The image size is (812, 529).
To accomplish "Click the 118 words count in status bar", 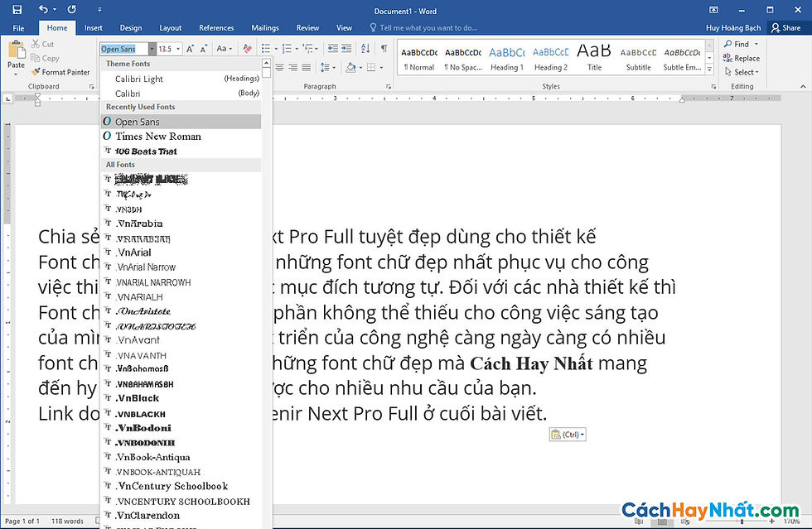I will (67, 522).
